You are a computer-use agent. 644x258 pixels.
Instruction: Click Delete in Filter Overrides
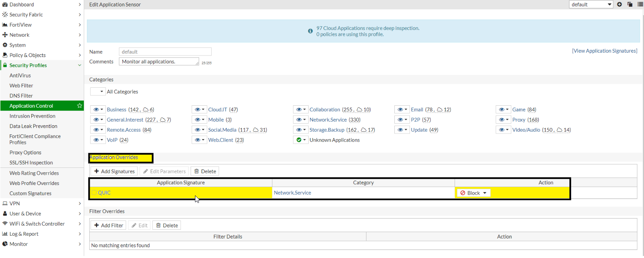[x=167, y=225]
